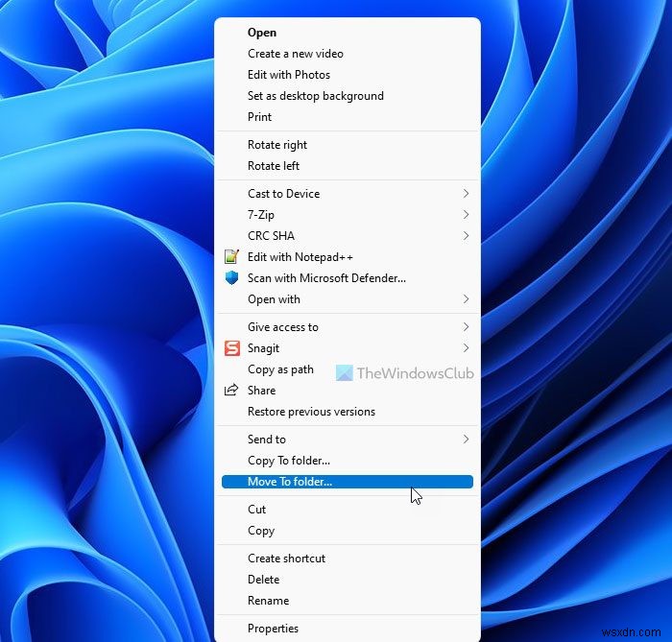Select Create a new video
The height and width of the screenshot is (642, 672).
(x=348, y=54)
